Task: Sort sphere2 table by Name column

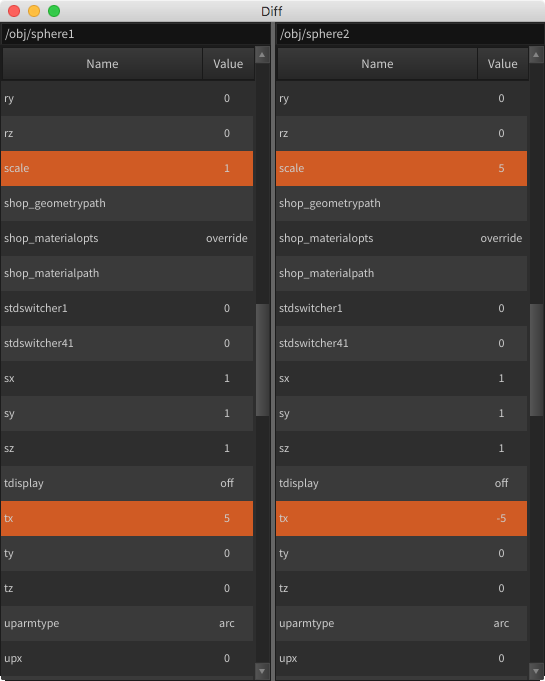Action: [x=377, y=64]
